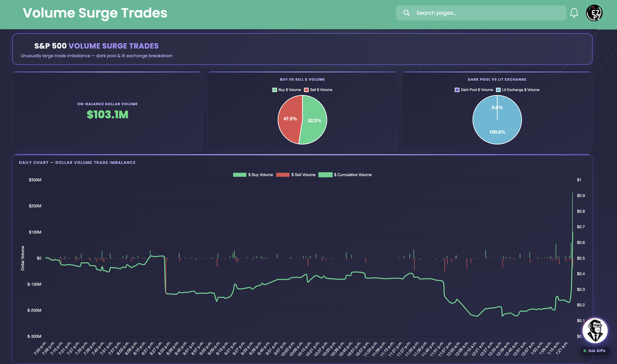The height and width of the screenshot is (364, 617).
Task: Click the dark pool breakdown subtitle text
Action: 96,56
